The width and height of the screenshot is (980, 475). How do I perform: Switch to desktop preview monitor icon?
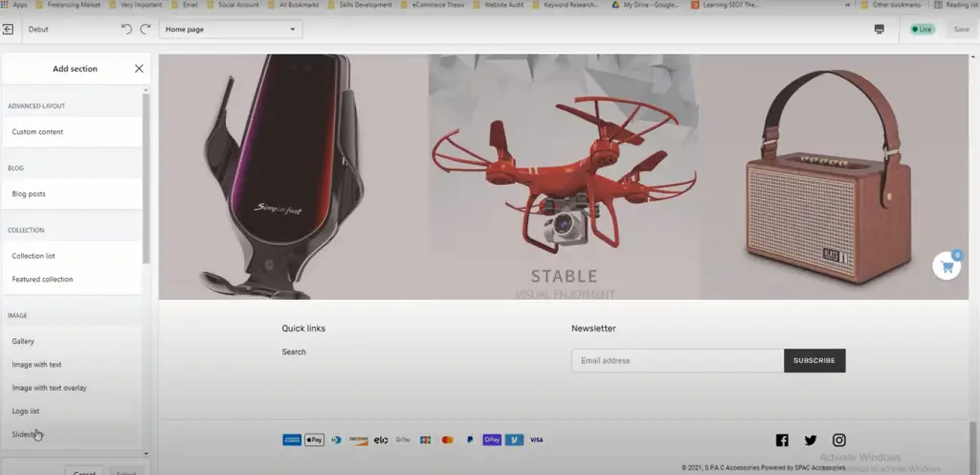pyautogui.click(x=879, y=30)
